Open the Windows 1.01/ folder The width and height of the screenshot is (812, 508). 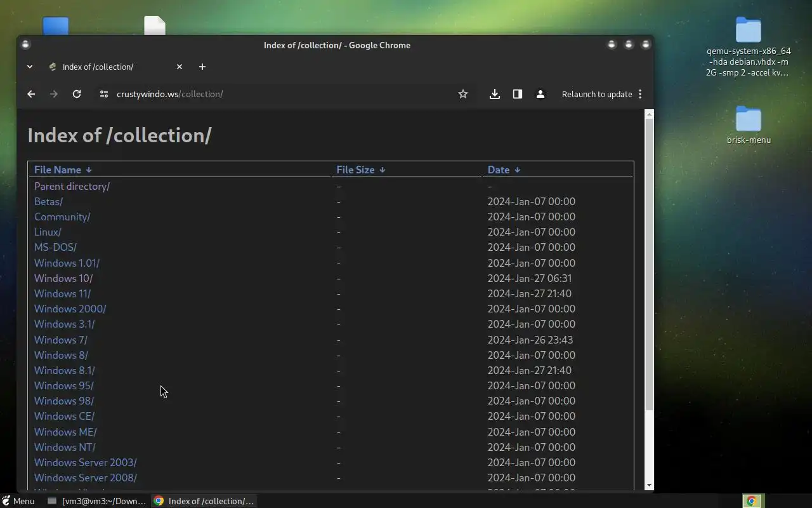pos(67,263)
